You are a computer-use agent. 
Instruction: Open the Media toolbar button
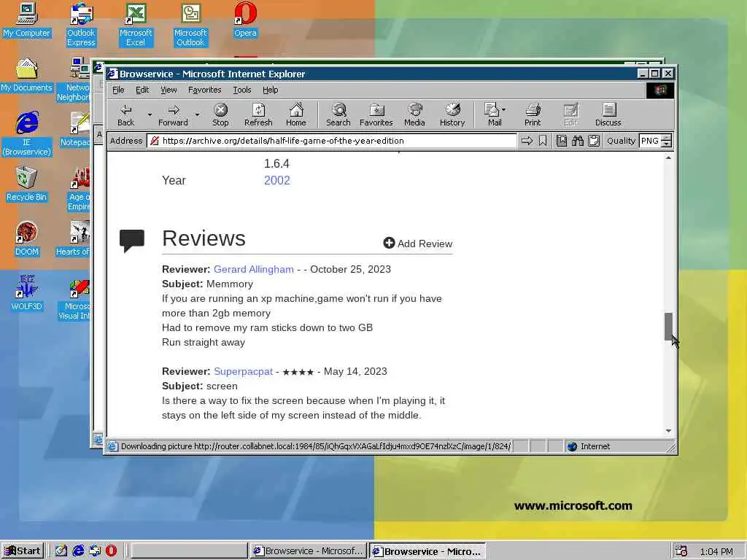pyautogui.click(x=414, y=115)
